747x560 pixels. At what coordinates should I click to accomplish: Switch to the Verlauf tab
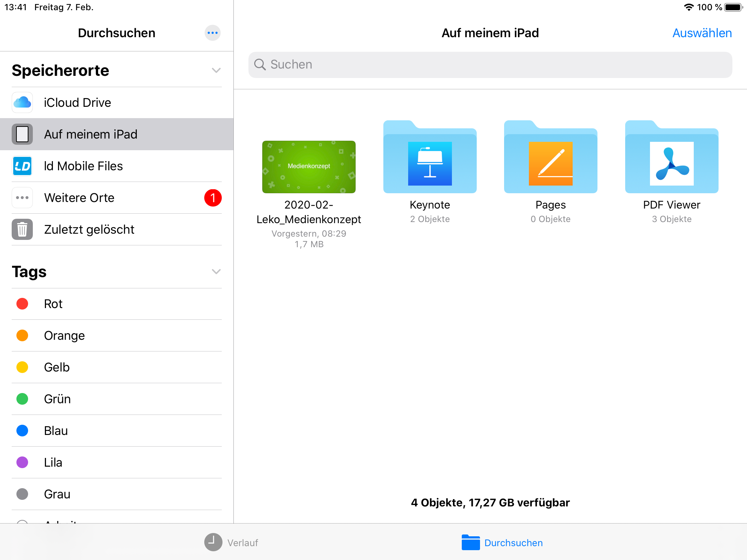click(x=231, y=542)
